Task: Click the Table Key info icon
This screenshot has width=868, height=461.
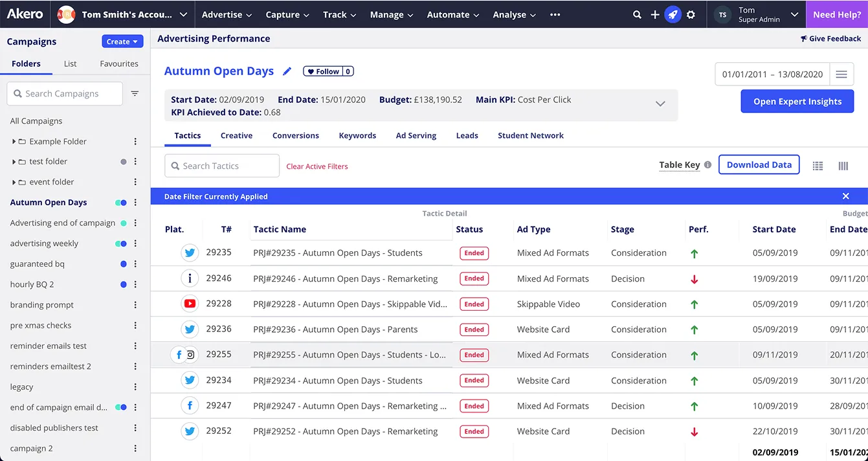Action: (707, 165)
